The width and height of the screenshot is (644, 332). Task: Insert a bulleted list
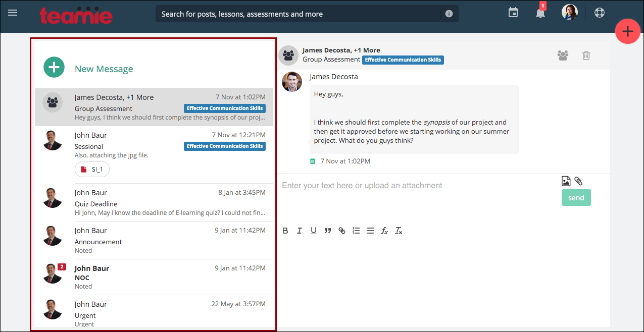[370, 231]
